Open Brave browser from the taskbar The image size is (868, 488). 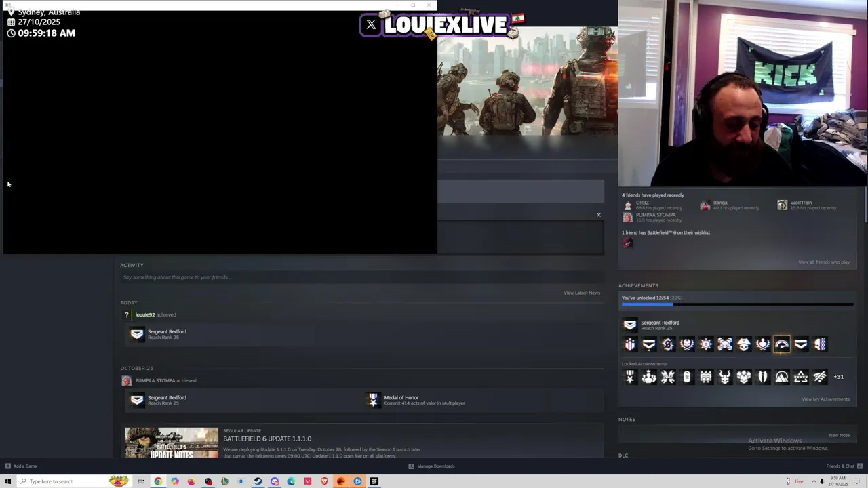tap(324, 481)
